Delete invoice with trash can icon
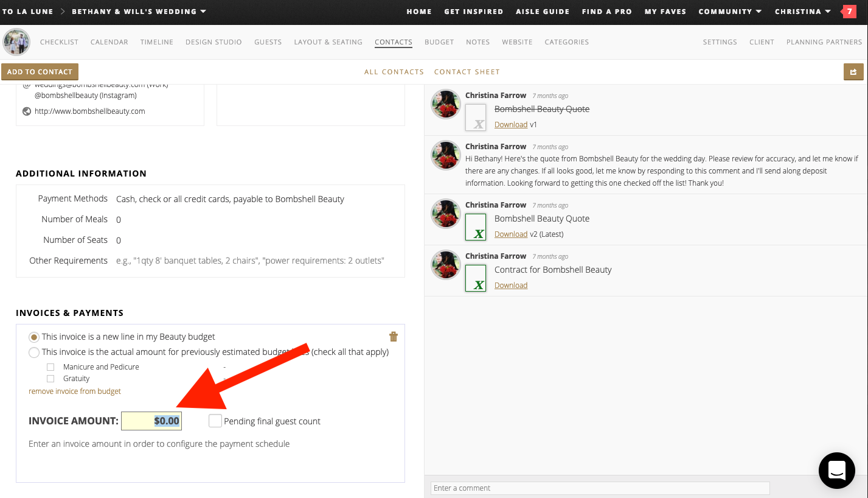Viewport: 868px width, 498px height. click(394, 337)
